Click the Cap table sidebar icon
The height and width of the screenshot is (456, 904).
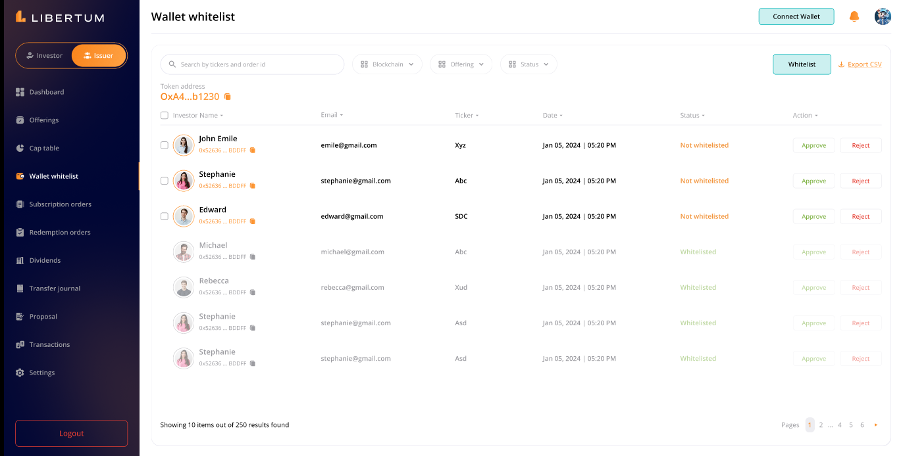(20, 148)
